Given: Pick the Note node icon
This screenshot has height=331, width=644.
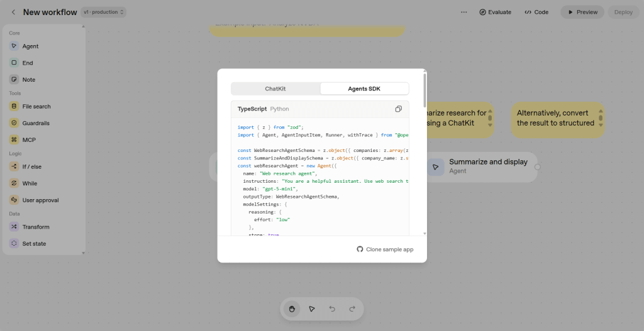Looking at the screenshot, I should click(14, 80).
